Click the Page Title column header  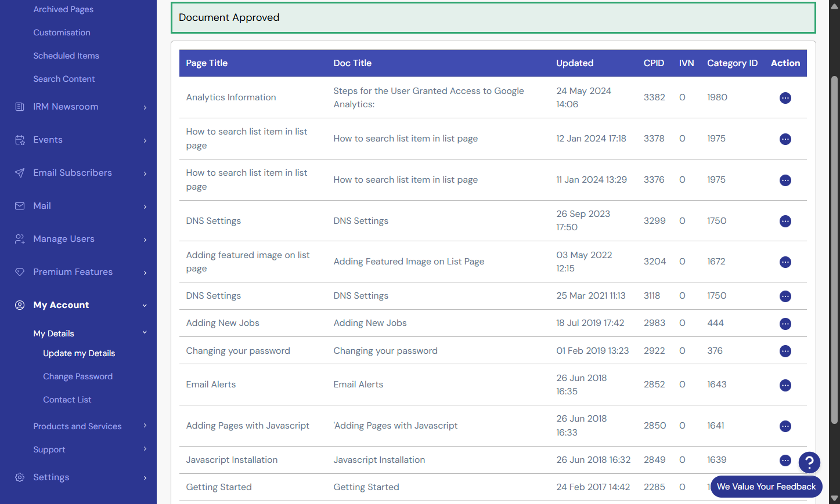coord(207,63)
